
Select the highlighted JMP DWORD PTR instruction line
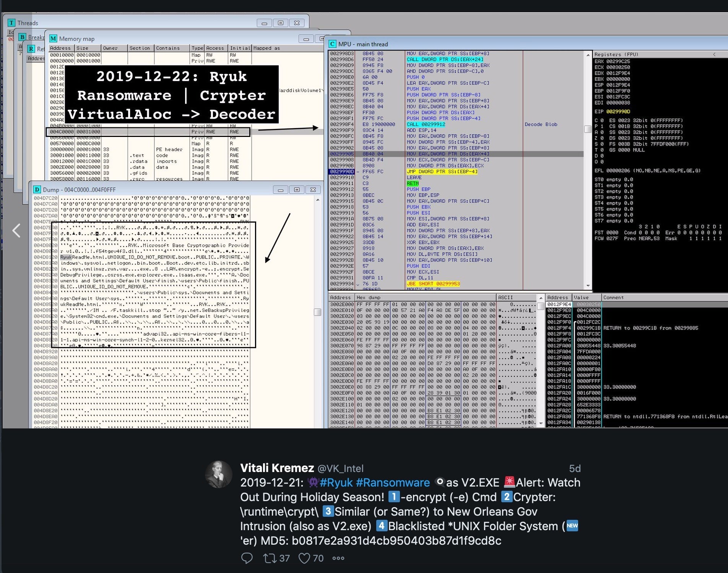(442, 172)
